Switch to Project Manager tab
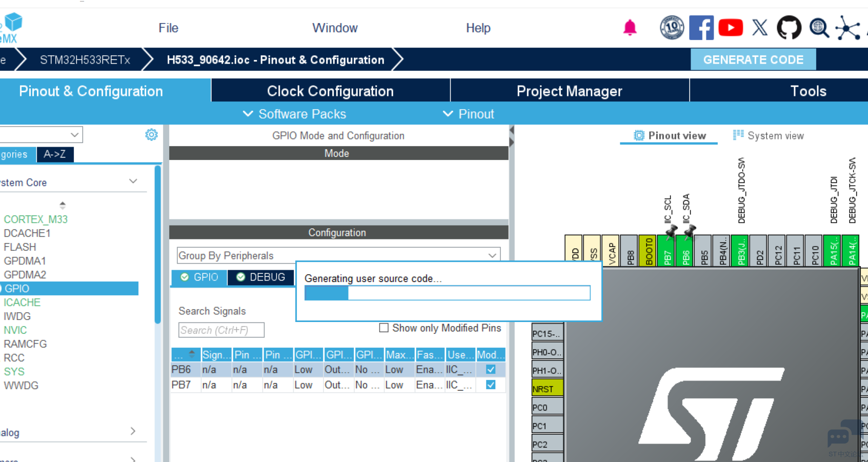Screen dimensions: 868x462 point(569,91)
